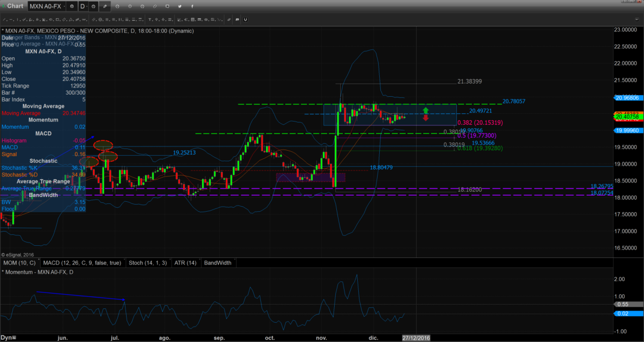Click the symbol search icon beside MXN A0-FX
644x342 pixels.
coord(72,6)
